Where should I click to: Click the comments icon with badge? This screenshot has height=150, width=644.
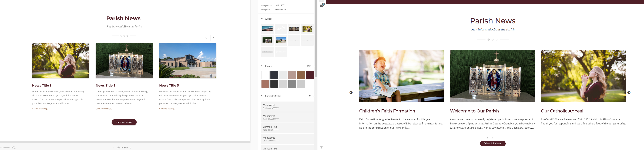click(322, 5)
